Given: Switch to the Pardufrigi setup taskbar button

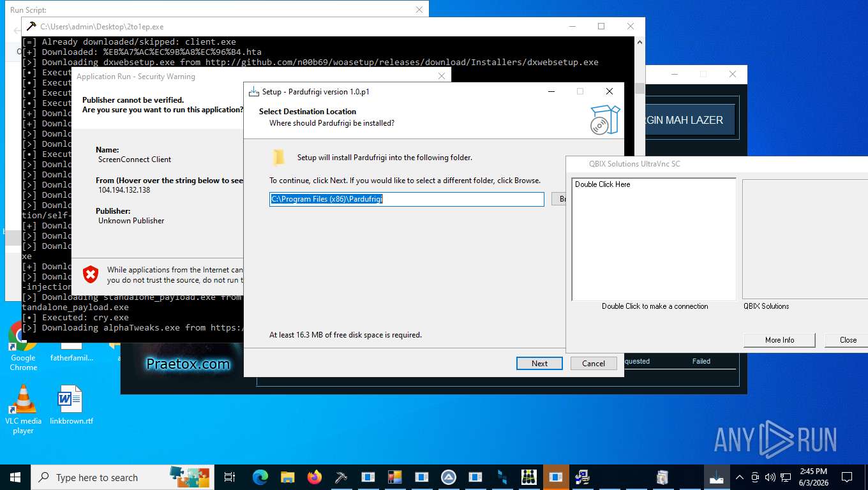Looking at the screenshot, I should [x=717, y=477].
